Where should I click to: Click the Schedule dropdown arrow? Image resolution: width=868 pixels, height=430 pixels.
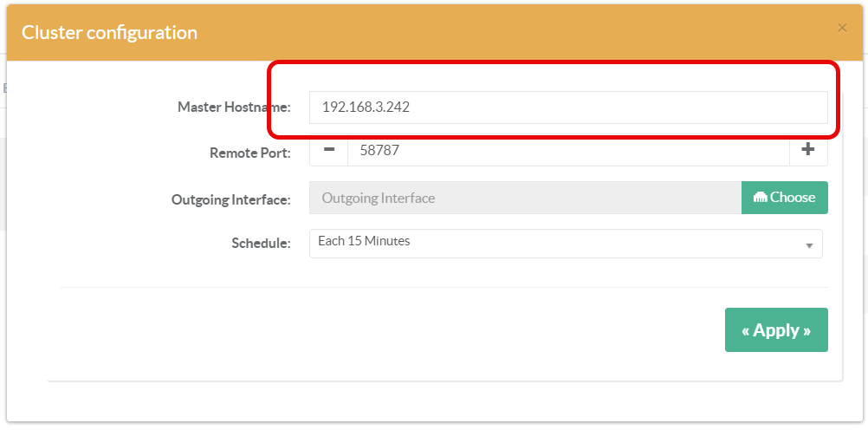pyautogui.click(x=809, y=245)
